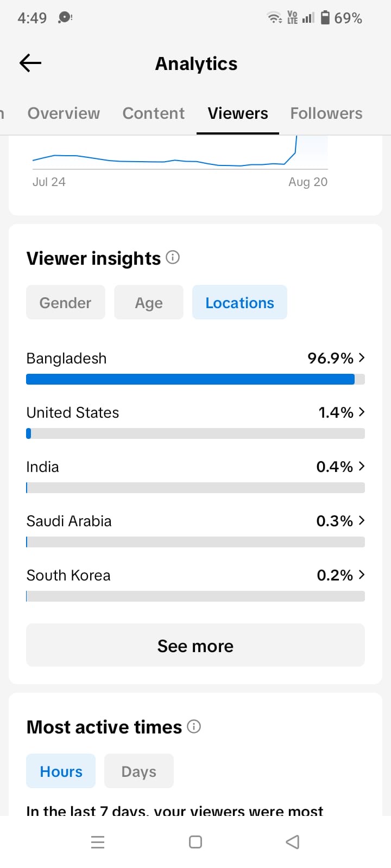Expand South Korea location chevron
The height and width of the screenshot is (868, 391).
(x=362, y=575)
